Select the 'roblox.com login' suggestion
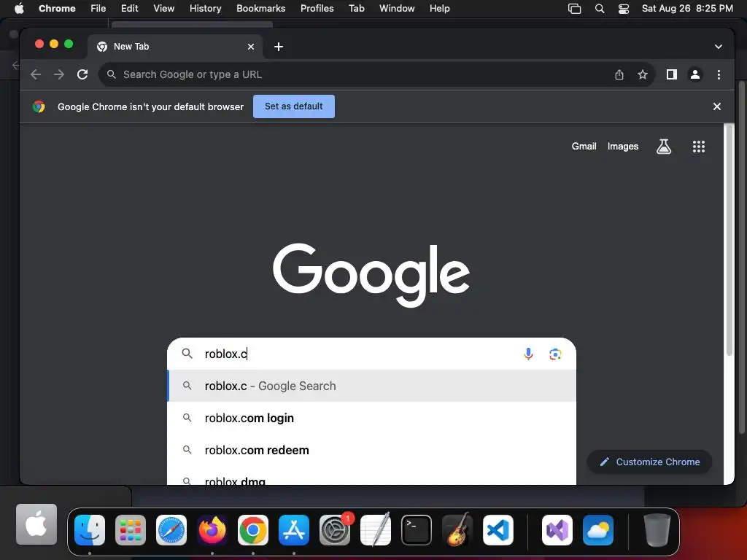This screenshot has height=560, width=747. (371, 418)
